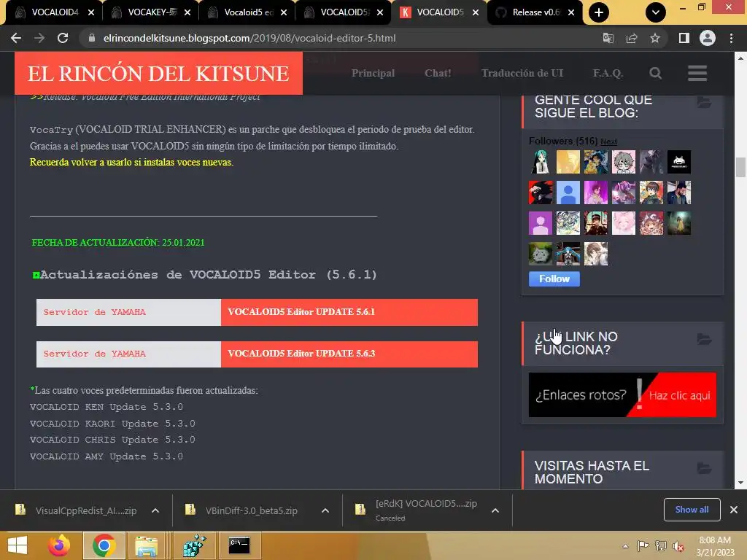Click the address bar URL field

[249, 38]
